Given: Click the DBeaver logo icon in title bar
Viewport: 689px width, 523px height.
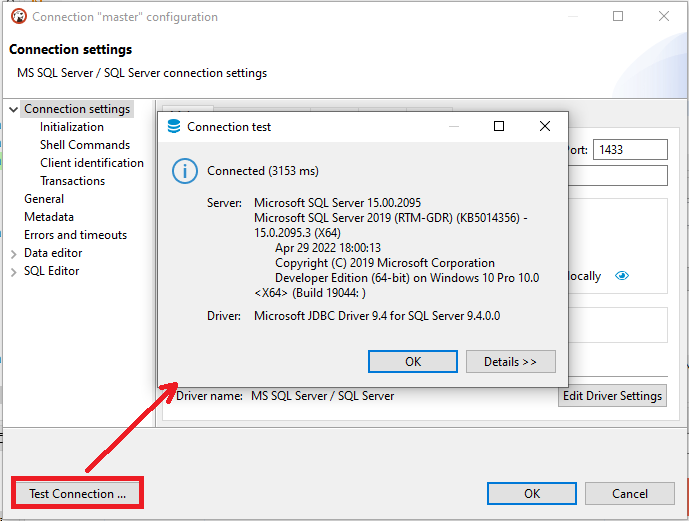Looking at the screenshot, I should [19, 17].
